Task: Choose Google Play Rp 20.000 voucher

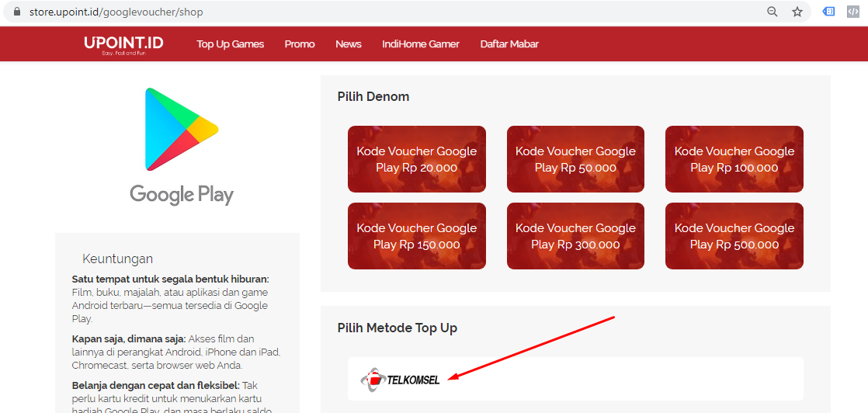Action: pos(417,159)
